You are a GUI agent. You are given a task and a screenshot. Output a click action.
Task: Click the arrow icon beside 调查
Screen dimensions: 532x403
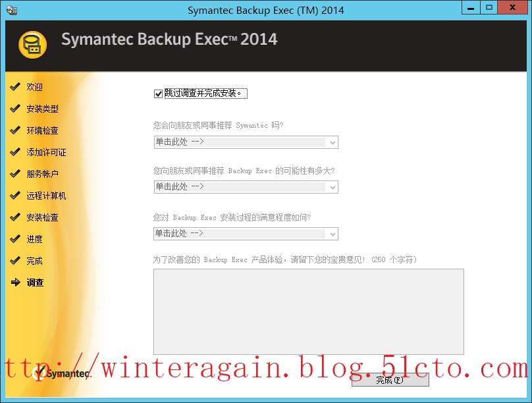pos(16,282)
